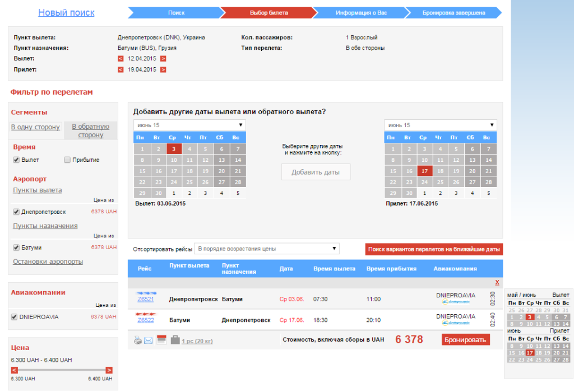Toggle the Вылет time checkbox
574x392 pixels.
point(16,160)
